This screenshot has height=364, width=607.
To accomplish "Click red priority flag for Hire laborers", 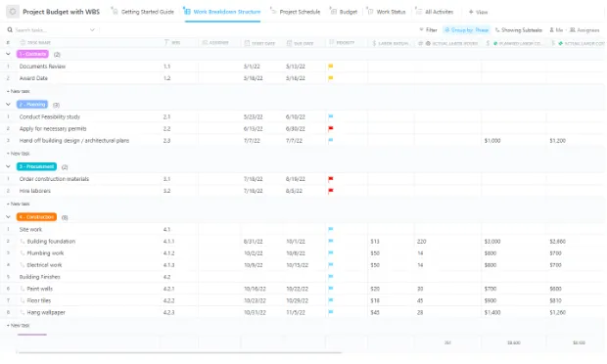I will pyautogui.click(x=331, y=191).
